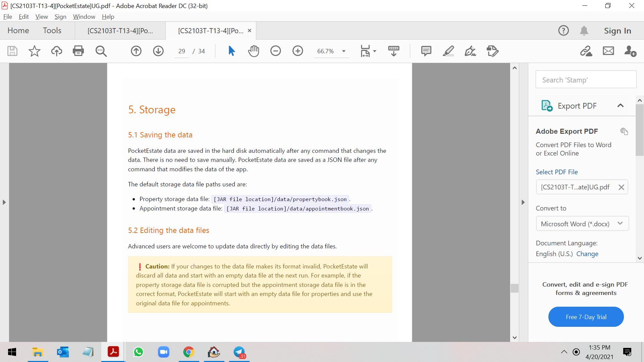Click Change document language link
This screenshot has height=362, width=644.
point(587,254)
